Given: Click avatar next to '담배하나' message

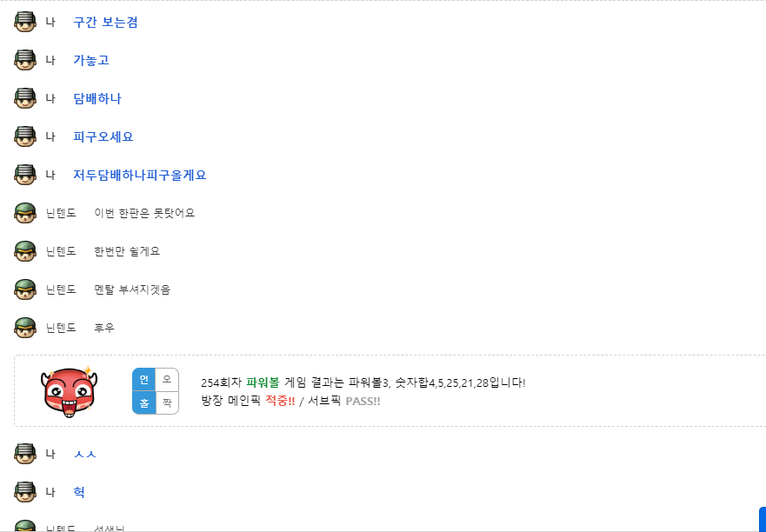Looking at the screenshot, I should point(25,98).
